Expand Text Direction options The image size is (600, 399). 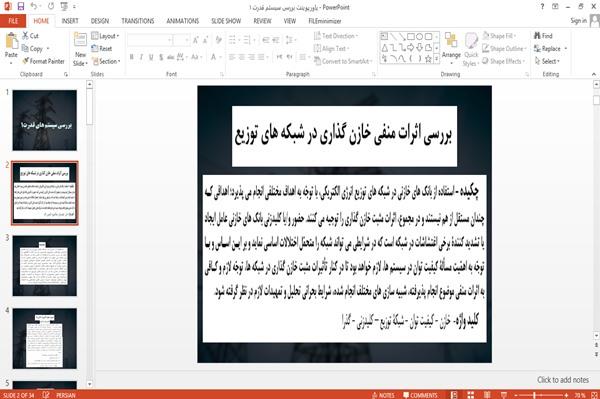(x=336, y=36)
